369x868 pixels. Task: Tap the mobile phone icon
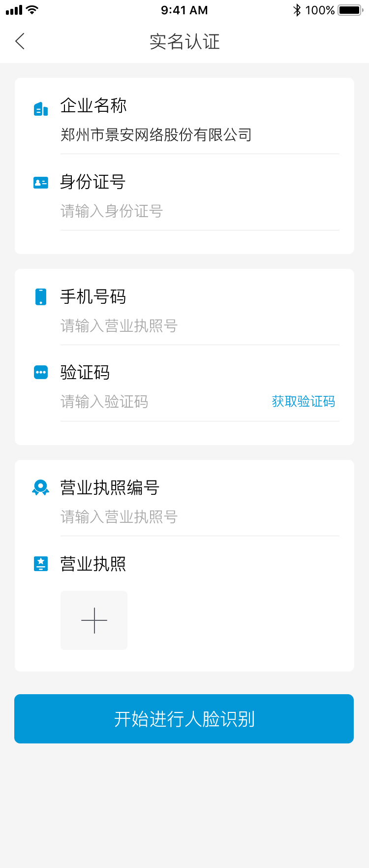[41, 297]
